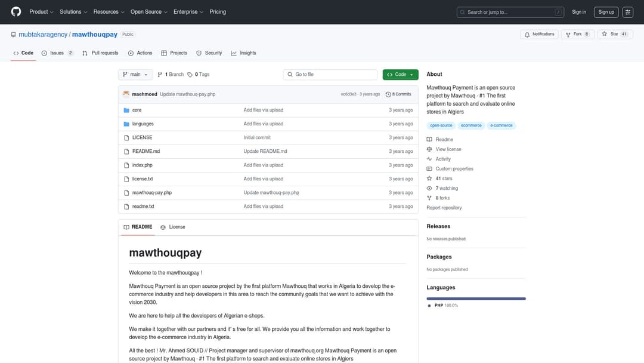Open the Code tab
The width and height of the screenshot is (644, 363).
tap(23, 53)
